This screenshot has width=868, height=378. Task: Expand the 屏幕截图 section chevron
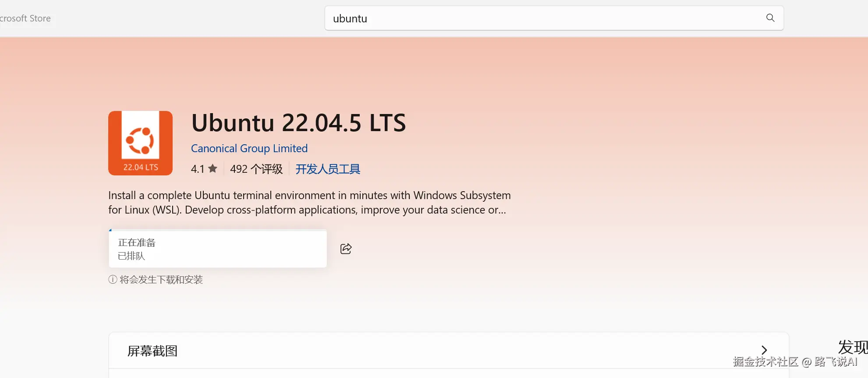(764, 350)
